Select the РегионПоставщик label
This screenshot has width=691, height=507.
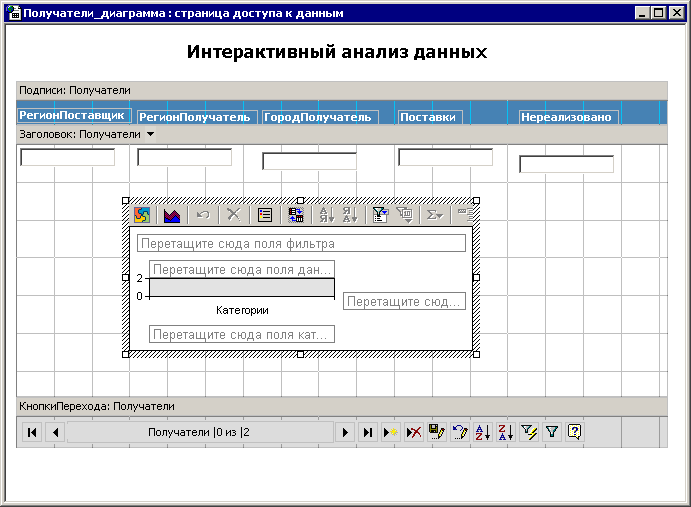(x=74, y=116)
